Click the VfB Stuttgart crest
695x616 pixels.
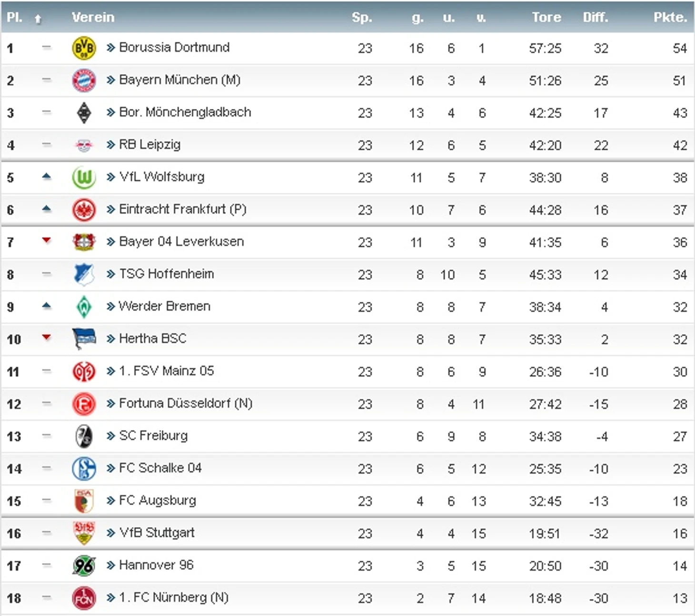point(84,533)
